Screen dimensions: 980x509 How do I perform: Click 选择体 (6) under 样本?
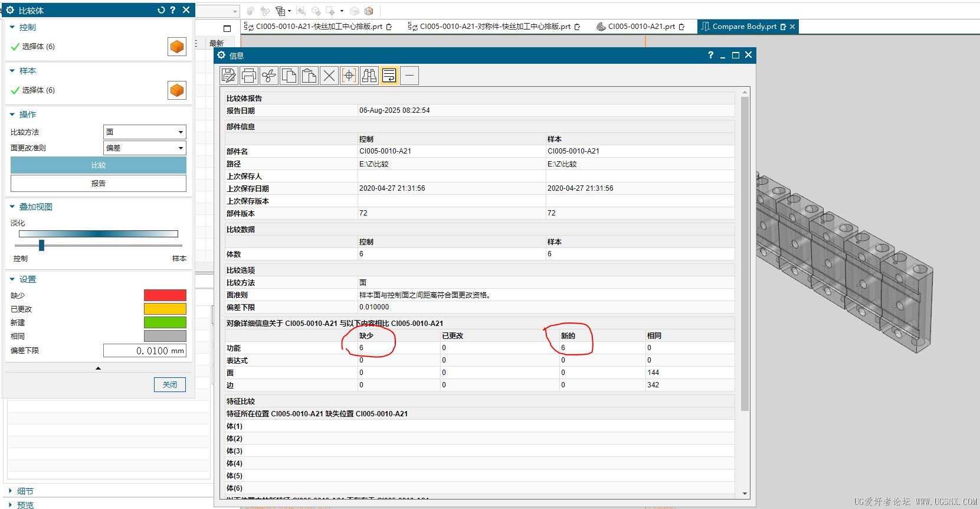(38, 90)
